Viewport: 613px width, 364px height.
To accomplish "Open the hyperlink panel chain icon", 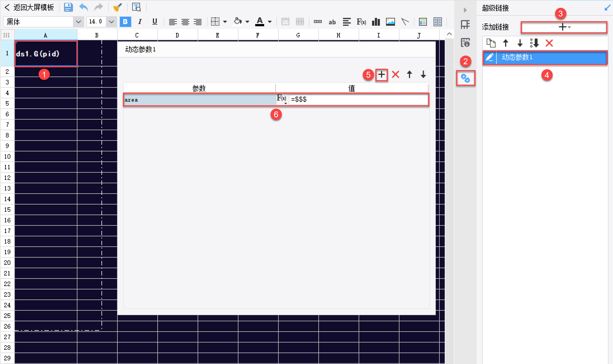I will pyautogui.click(x=465, y=78).
